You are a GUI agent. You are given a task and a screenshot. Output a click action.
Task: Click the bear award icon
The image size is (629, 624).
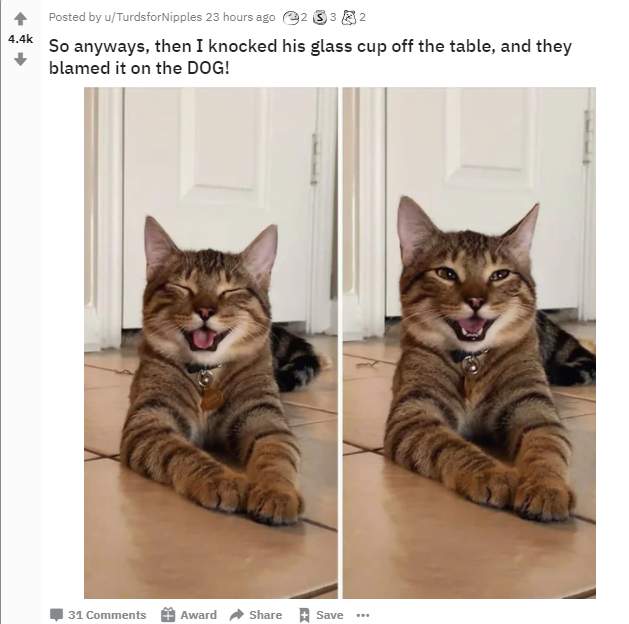348,17
